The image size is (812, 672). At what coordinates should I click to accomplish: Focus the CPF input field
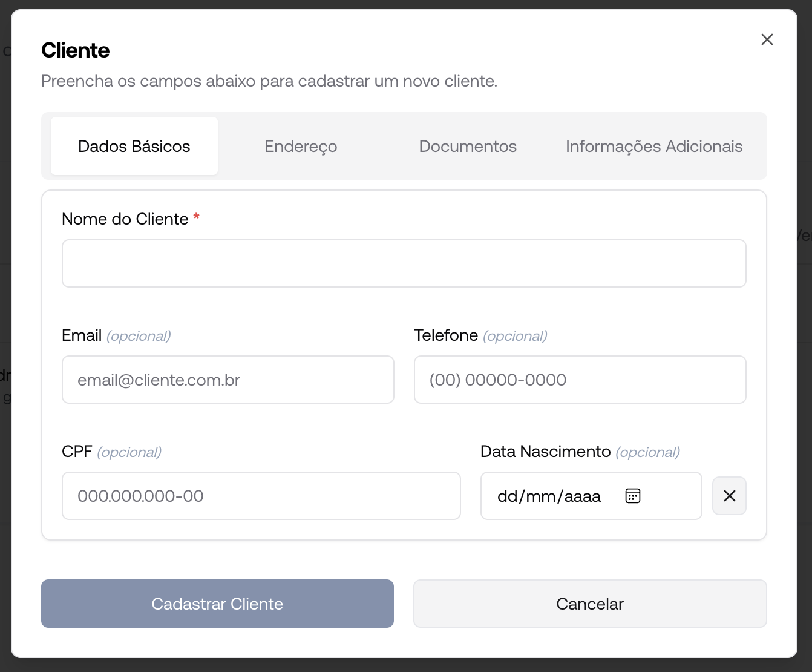[x=261, y=496]
